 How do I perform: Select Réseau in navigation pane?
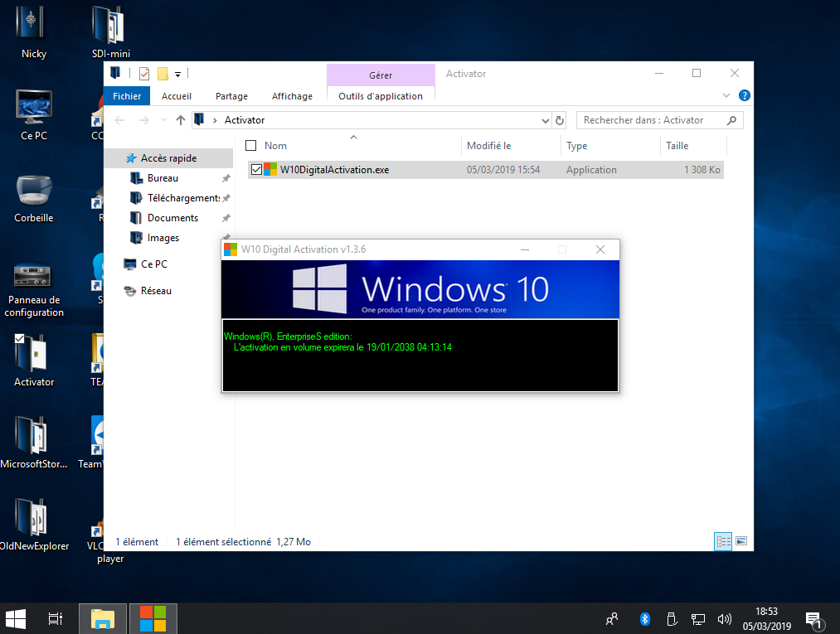[156, 290]
